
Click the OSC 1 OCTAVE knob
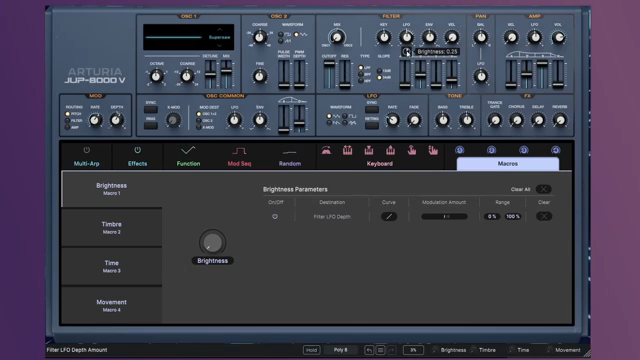[156, 76]
